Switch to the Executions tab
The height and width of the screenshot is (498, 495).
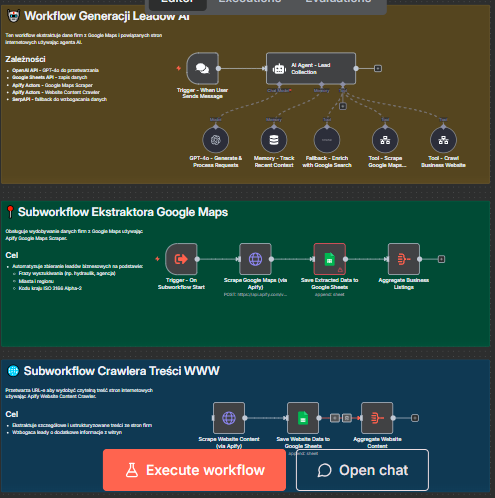[x=250, y=2]
